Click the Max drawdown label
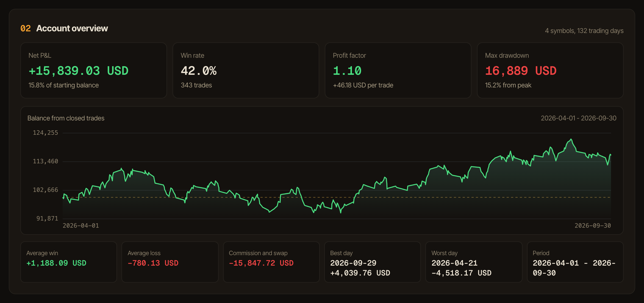644x303 pixels. pyautogui.click(x=507, y=56)
